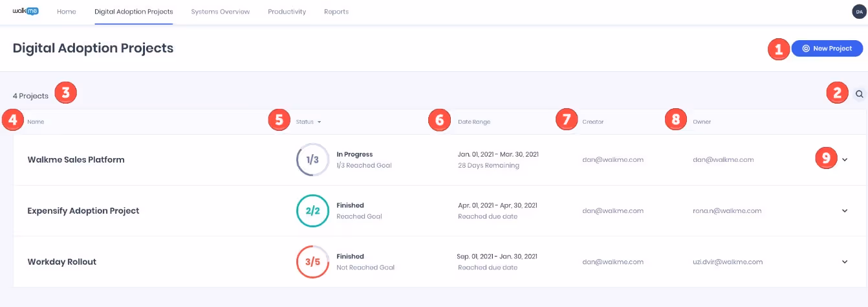Open the Reports tab
The image size is (868, 307).
(x=336, y=12)
